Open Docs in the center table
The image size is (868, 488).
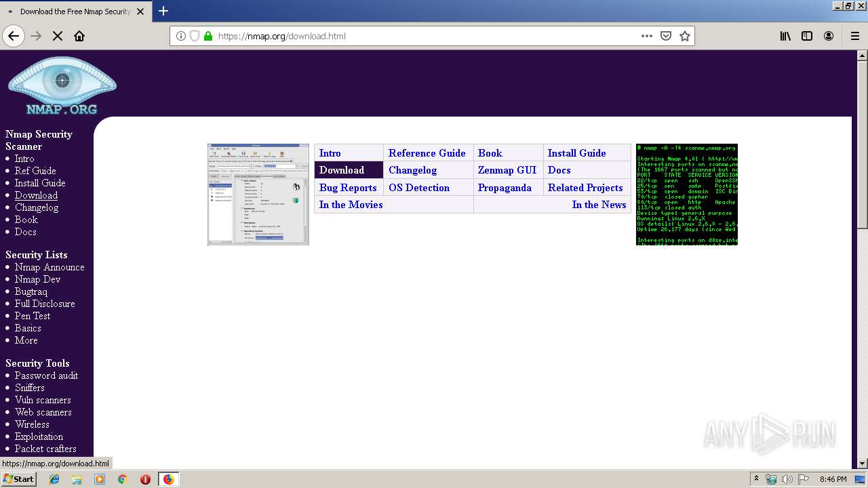click(x=559, y=170)
